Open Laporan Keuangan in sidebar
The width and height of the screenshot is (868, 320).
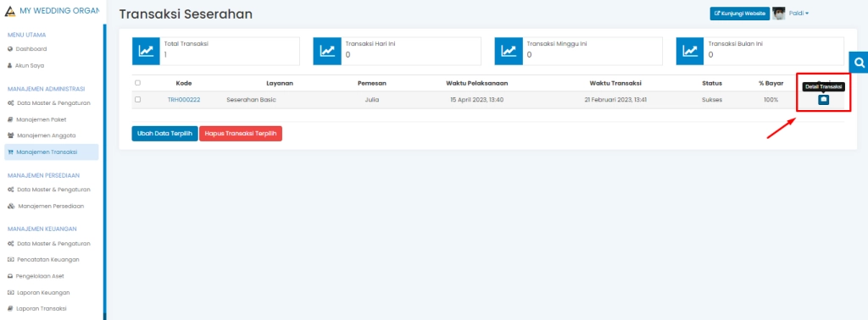[x=39, y=292]
